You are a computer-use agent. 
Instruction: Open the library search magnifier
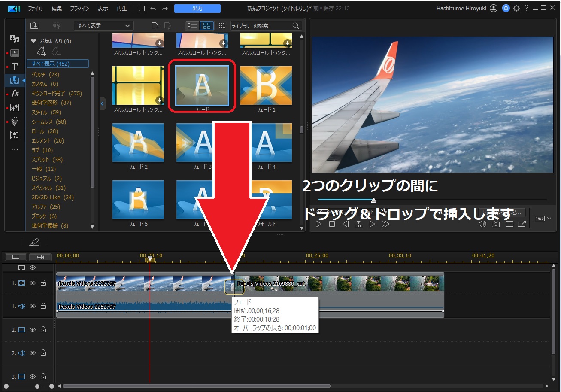[296, 26]
